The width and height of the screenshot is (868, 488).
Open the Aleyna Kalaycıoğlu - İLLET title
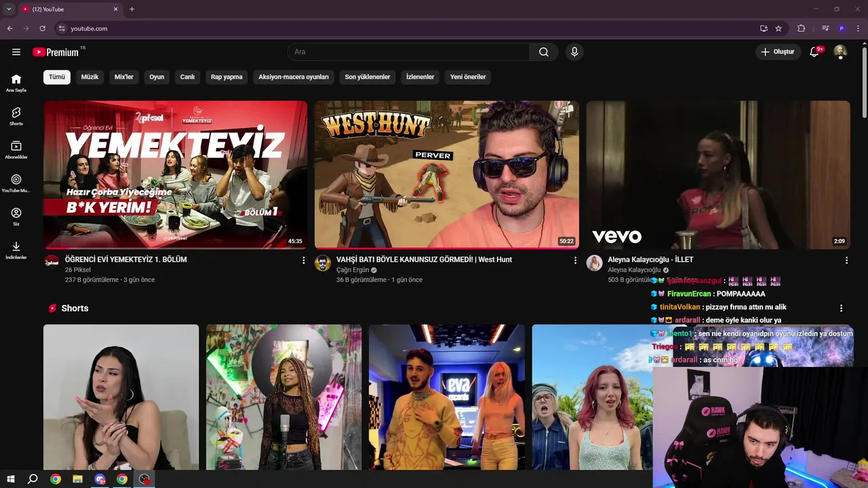click(650, 260)
